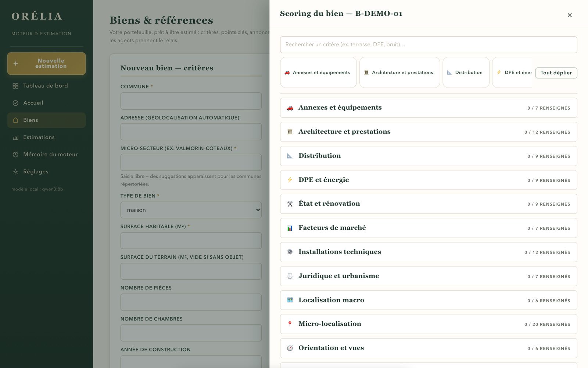
Task: Click the pin icon in Micro-localisation row
Action: (290, 324)
